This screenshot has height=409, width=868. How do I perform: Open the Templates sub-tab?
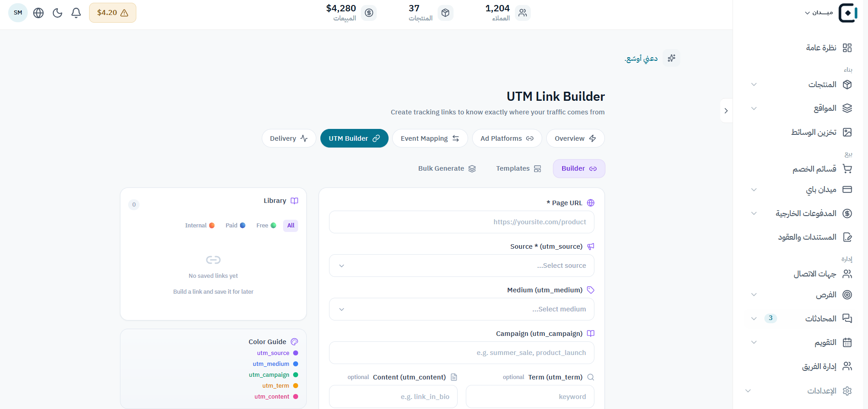click(x=519, y=168)
